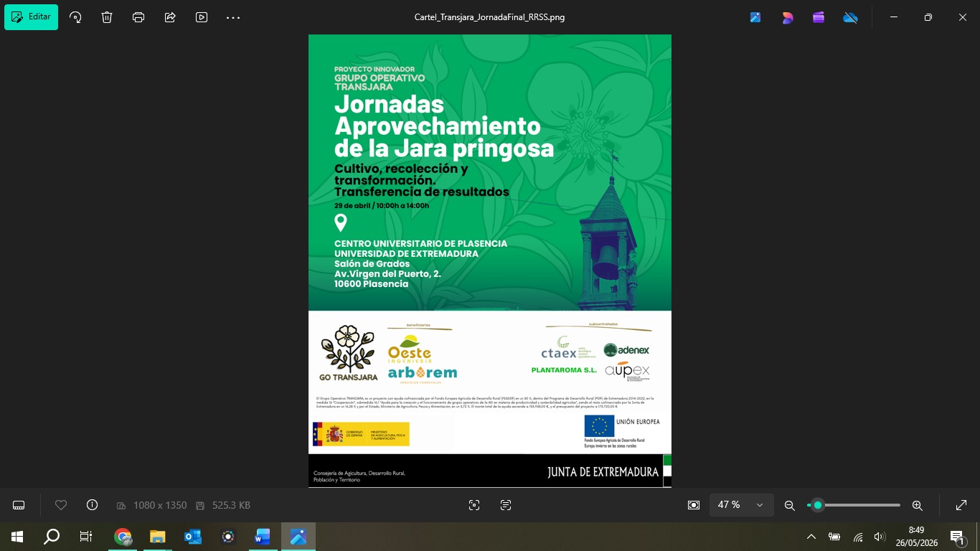The width and height of the screenshot is (980, 551).
Task: Show file information with the info icon
Action: [x=92, y=505]
